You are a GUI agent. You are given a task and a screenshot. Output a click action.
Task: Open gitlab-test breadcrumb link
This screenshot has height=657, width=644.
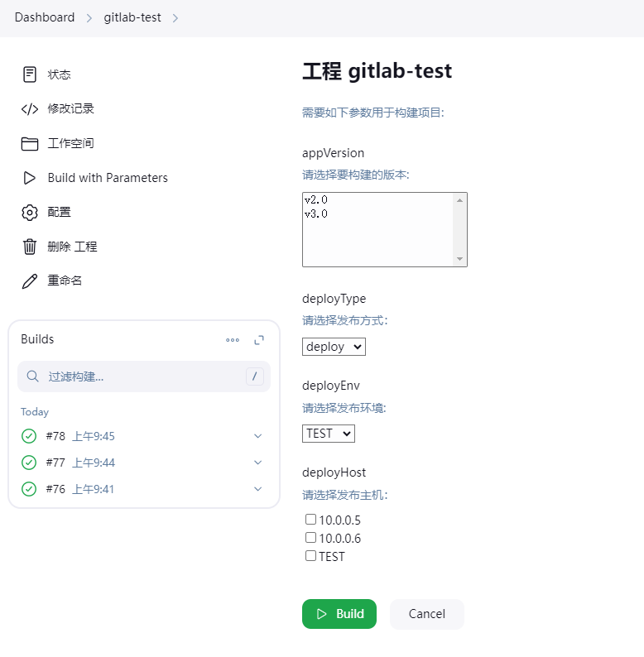point(132,17)
